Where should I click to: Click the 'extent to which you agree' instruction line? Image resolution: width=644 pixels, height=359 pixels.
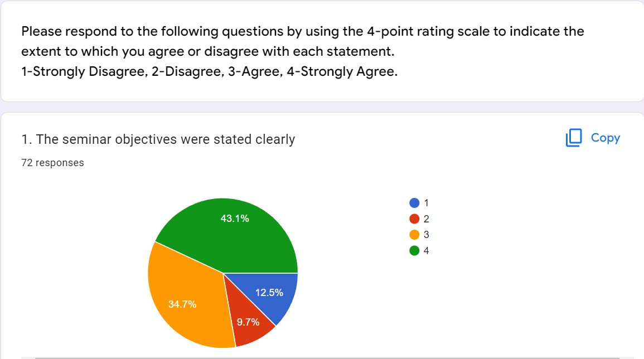[207, 52]
